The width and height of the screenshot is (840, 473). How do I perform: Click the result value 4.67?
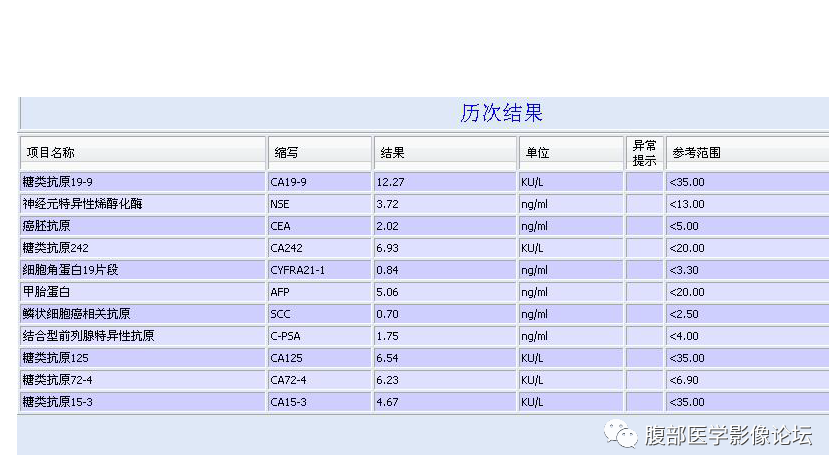point(387,402)
